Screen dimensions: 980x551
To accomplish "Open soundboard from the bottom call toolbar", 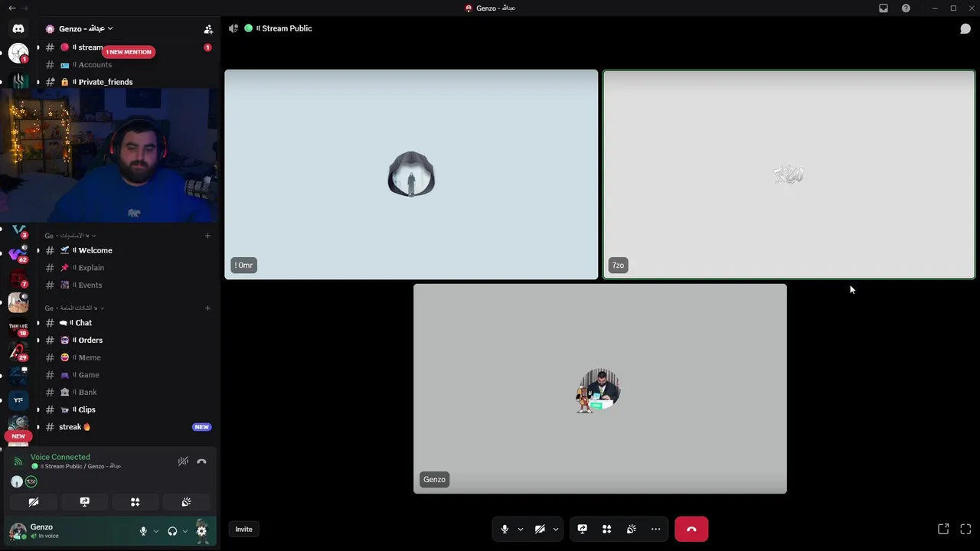I will click(x=632, y=529).
